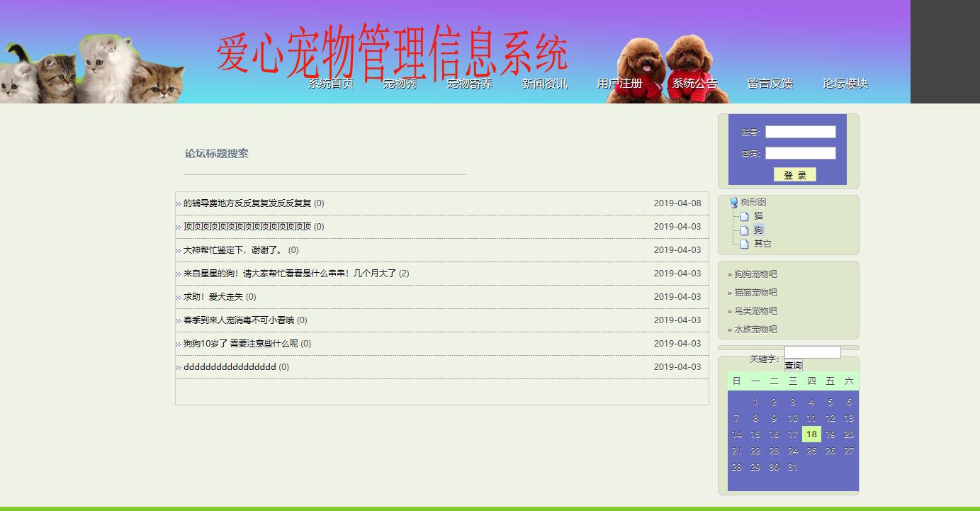Focus the 账号 input field

pos(801,132)
